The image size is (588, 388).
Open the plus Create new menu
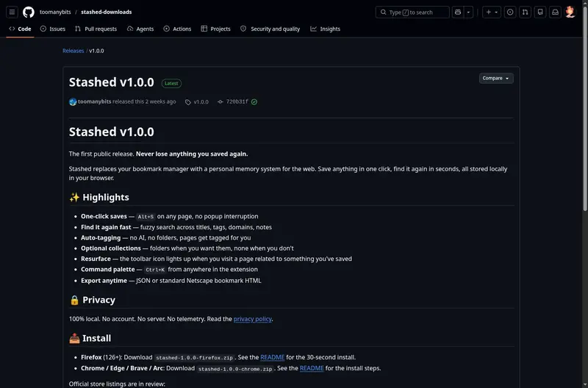[491, 12]
